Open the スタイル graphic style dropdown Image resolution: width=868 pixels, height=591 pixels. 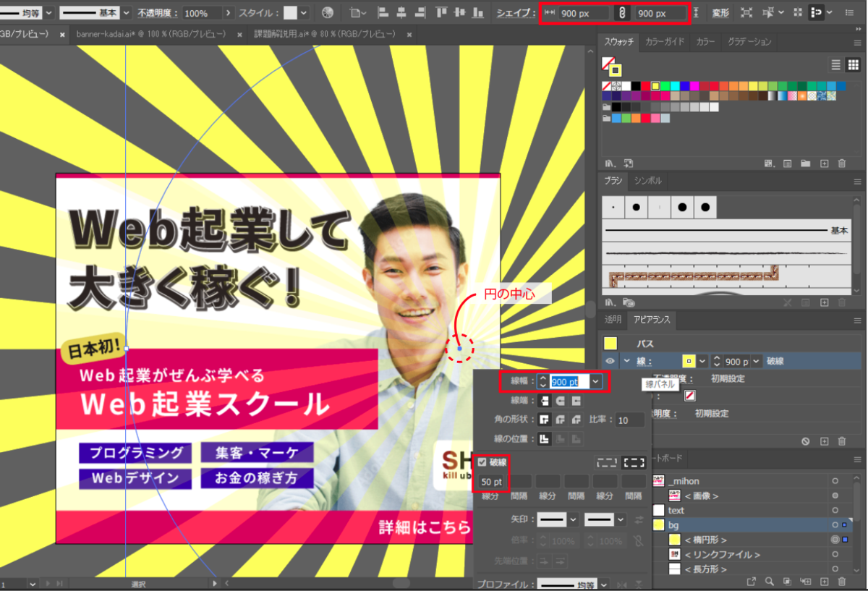pyautogui.click(x=304, y=12)
